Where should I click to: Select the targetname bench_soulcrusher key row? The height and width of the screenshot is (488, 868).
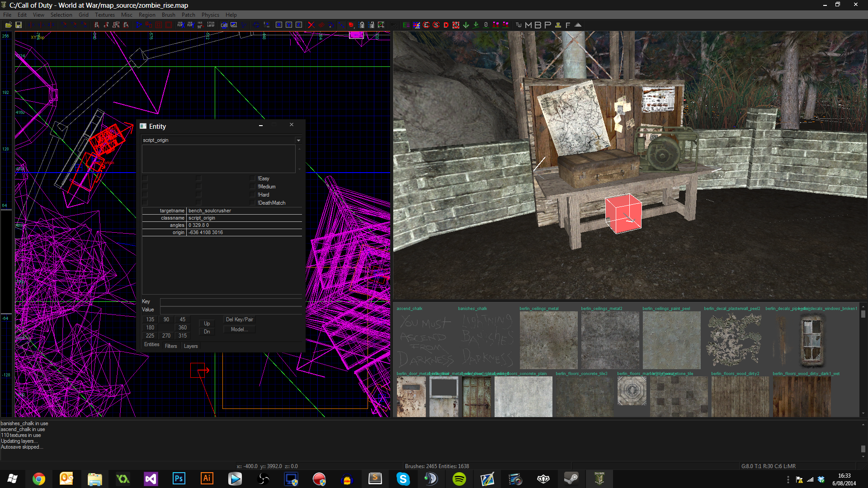(222, 211)
